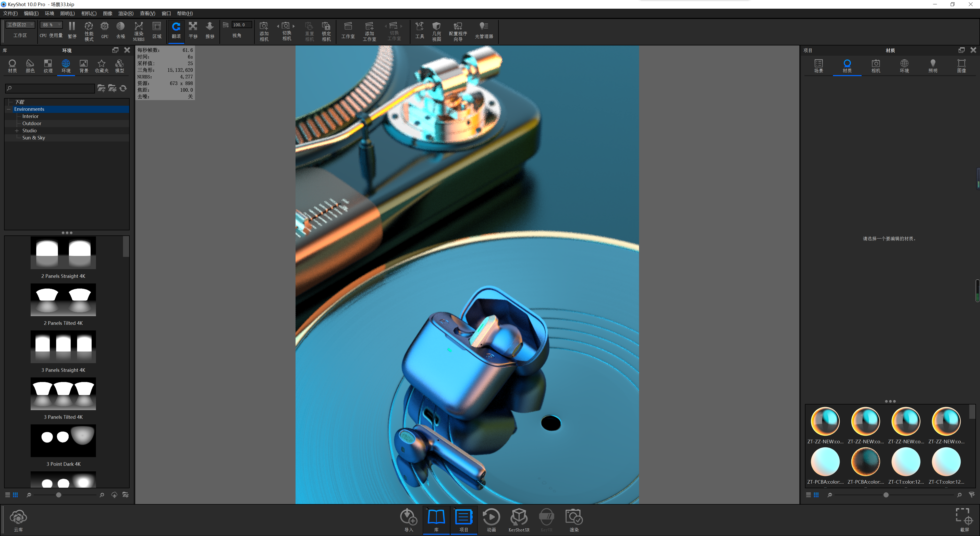The image size is (980, 536).
Task: Click the zoom-in magnifier below library thumbnails
Action: (x=102, y=495)
